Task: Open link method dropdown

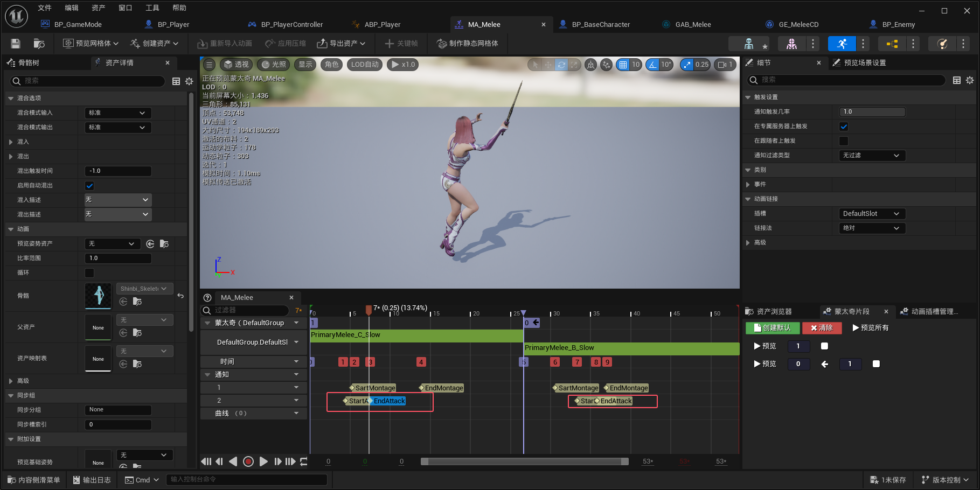Action: coord(872,228)
